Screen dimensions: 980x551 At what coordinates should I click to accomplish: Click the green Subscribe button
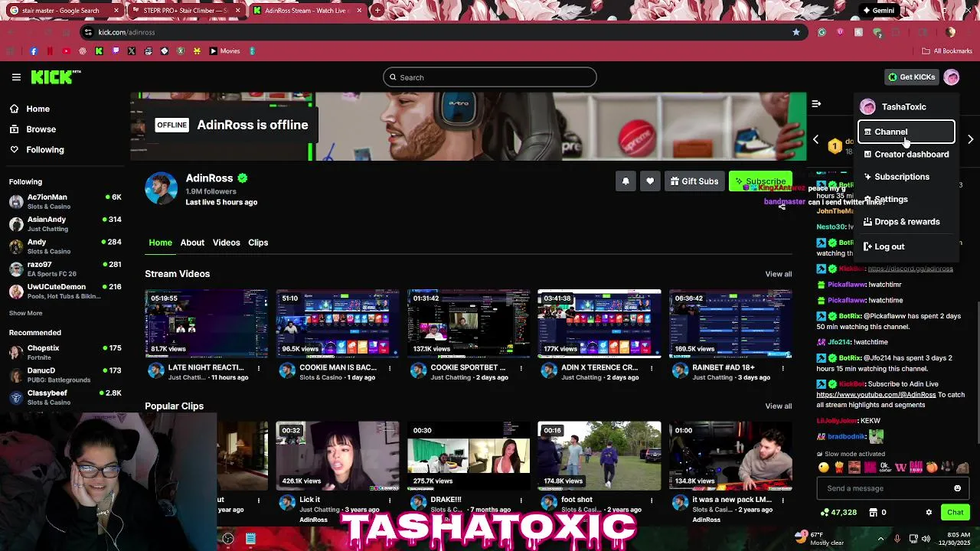click(x=760, y=181)
